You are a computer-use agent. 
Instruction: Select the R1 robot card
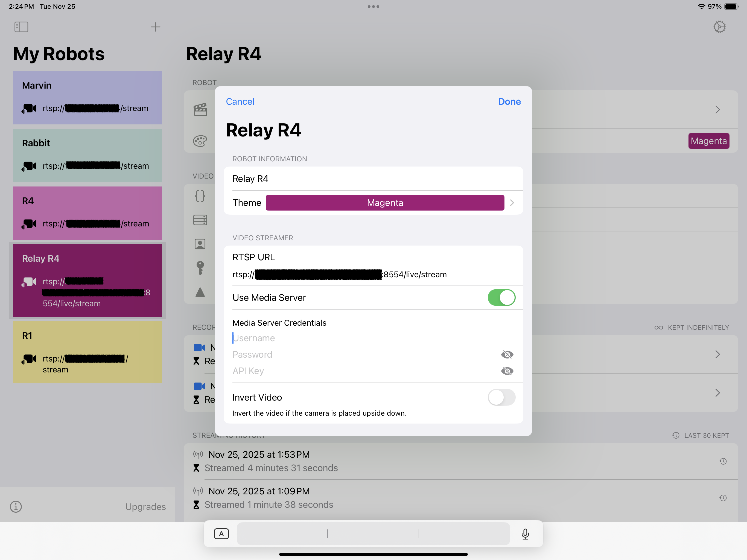click(87, 352)
